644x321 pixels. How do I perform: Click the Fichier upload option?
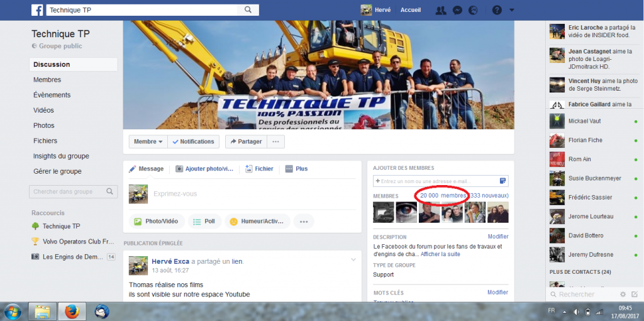(260, 169)
